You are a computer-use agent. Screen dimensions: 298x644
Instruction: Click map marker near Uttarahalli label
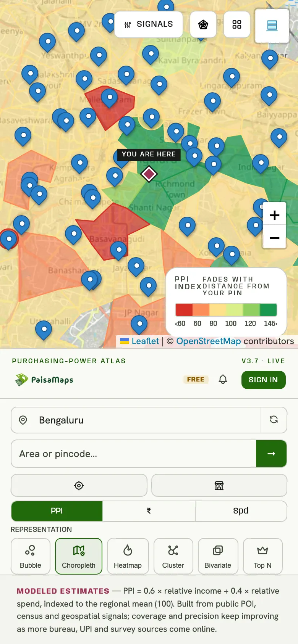click(x=44, y=330)
